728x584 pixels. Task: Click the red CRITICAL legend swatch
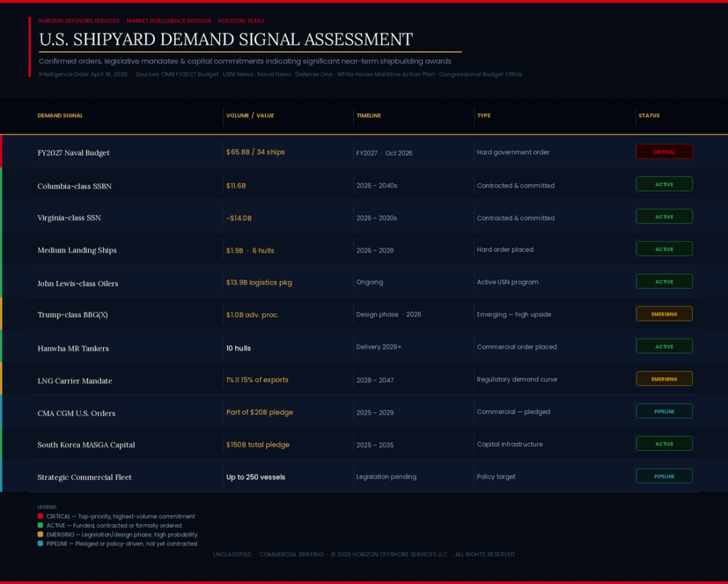tap(40, 516)
